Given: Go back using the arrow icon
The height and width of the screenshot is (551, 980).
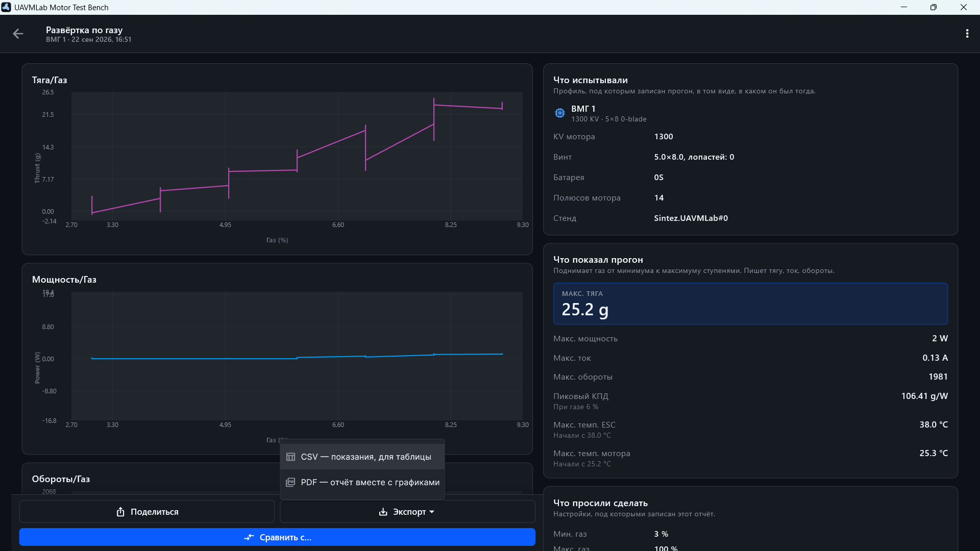Looking at the screenshot, I should click(18, 34).
